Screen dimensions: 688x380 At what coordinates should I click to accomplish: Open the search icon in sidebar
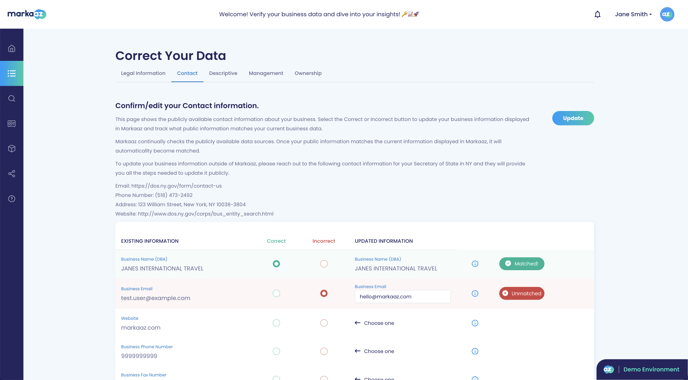[x=12, y=98]
